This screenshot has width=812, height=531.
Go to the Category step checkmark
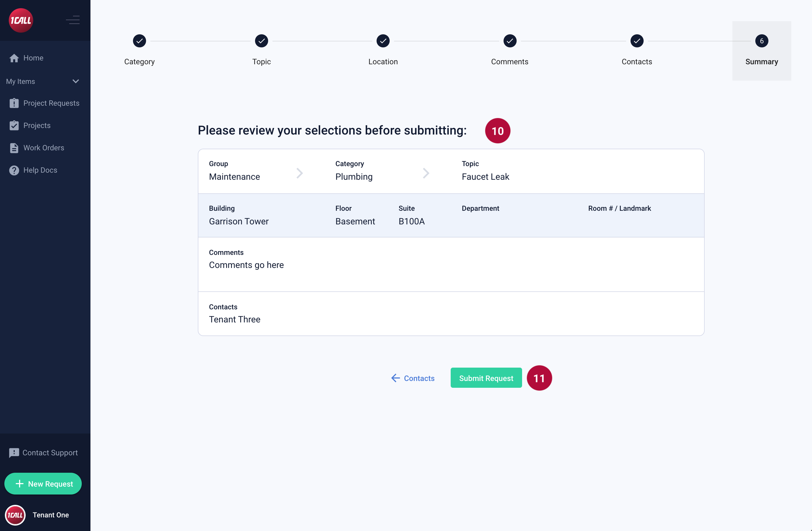pyautogui.click(x=139, y=41)
